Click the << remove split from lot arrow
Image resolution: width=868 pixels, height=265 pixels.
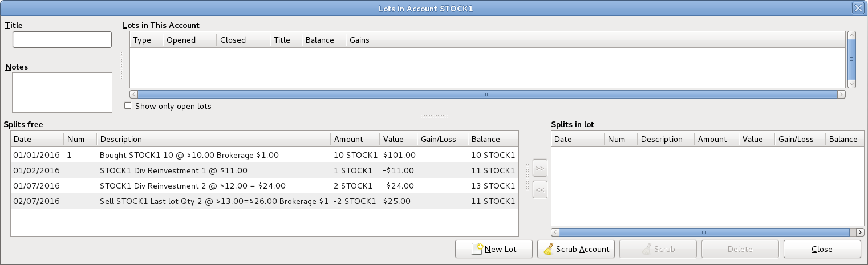540,190
